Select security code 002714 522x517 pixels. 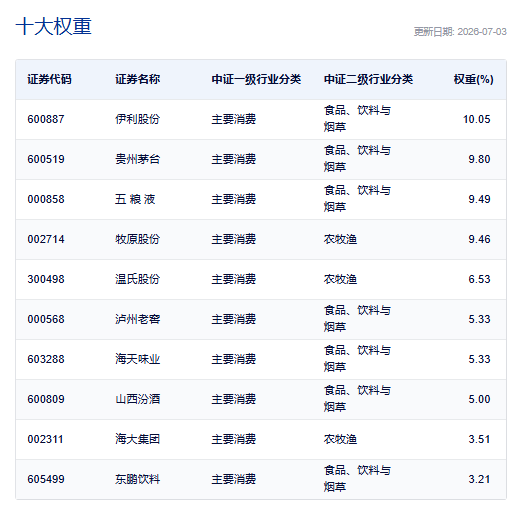pos(46,239)
